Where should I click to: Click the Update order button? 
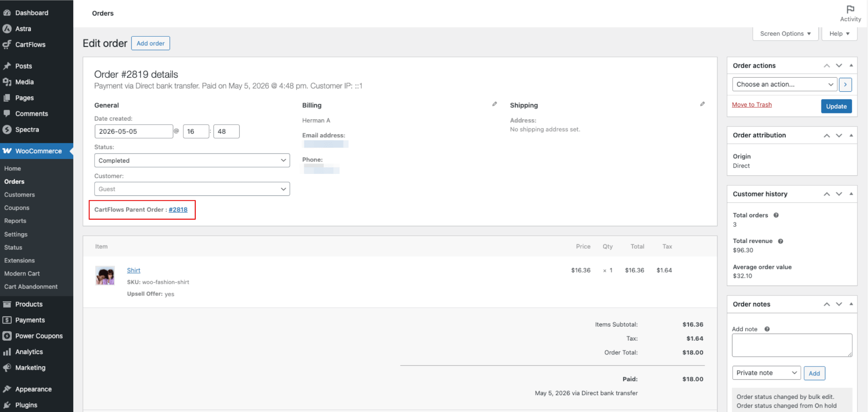pyautogui.click(x=836, y=106)
